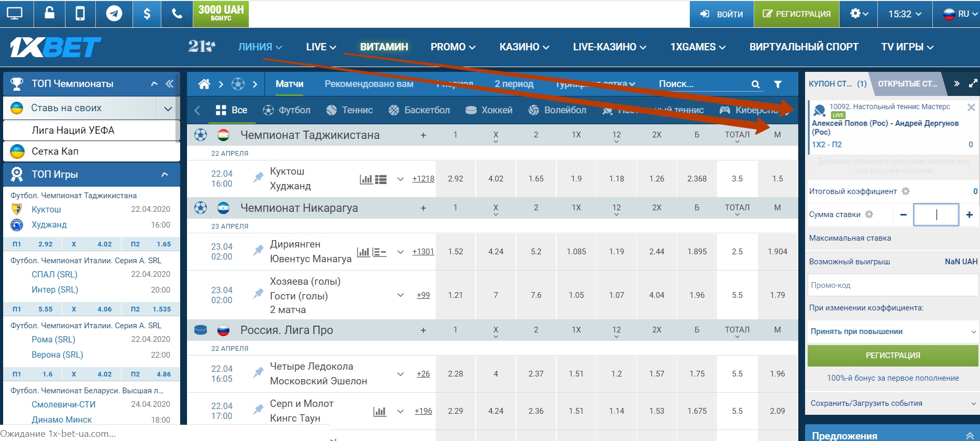Click the top РЕГИСТРАЦИЯ button

[797, 14]
